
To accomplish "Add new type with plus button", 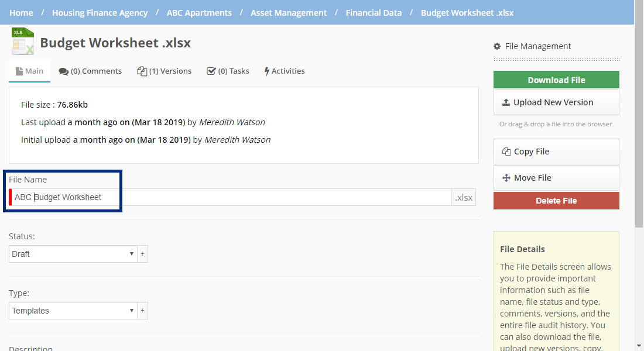I will pos(142,311).
